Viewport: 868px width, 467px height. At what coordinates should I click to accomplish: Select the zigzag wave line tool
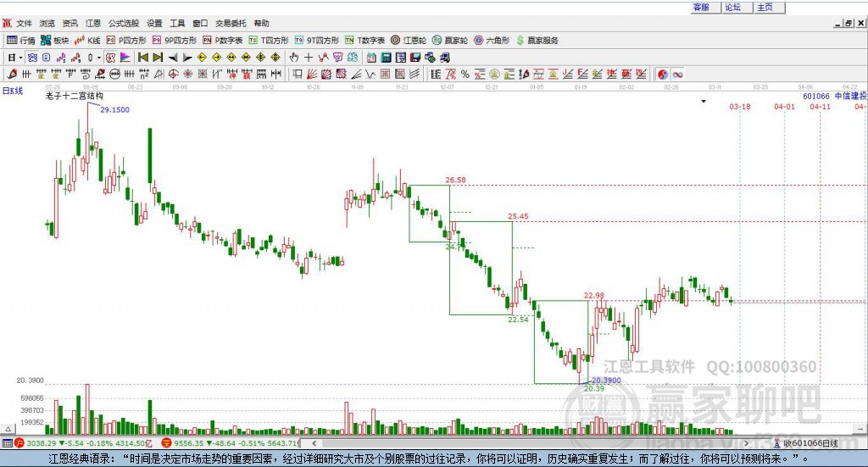pyautogui.click(x=370, y=74)
